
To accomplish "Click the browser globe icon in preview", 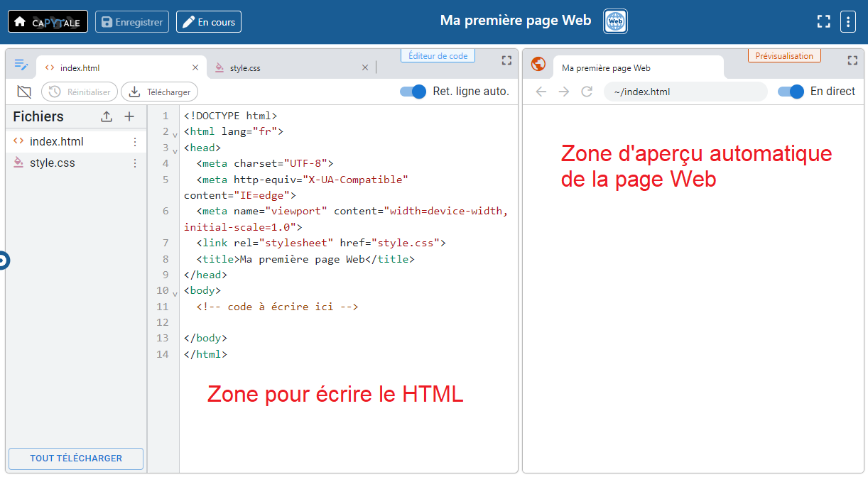I will click(538, 64).
